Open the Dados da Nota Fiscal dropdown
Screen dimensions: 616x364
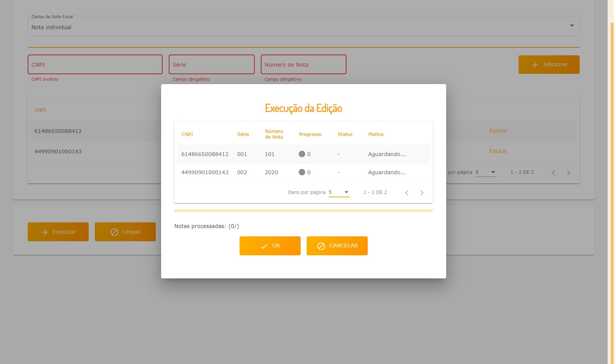pos(303,26)
